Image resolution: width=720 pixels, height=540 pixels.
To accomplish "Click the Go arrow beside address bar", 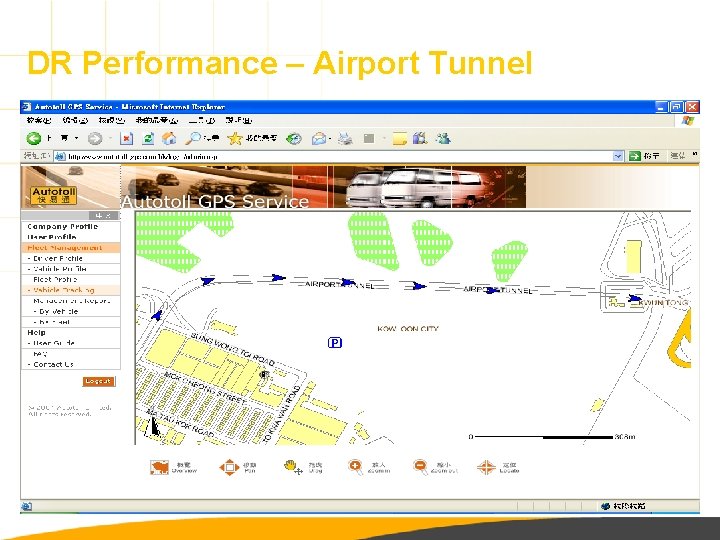I will (635, 156).
